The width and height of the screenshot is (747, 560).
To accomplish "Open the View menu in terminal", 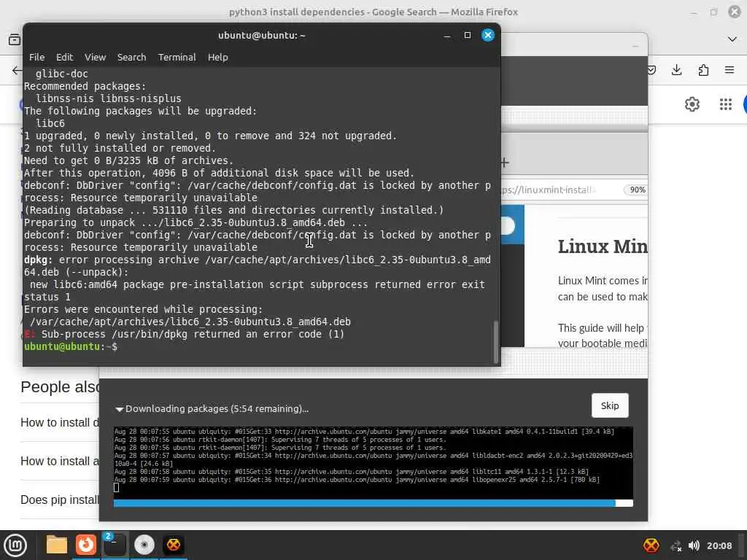I will tap(96, 57).
